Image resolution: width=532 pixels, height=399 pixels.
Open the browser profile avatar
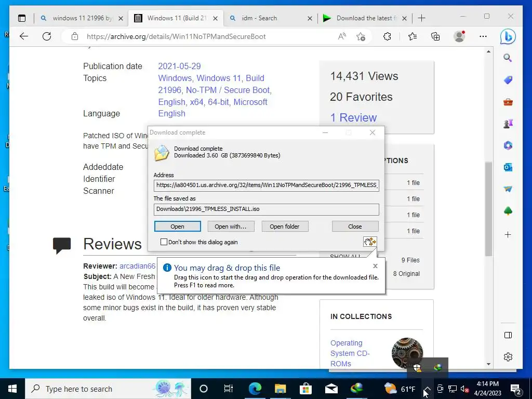pos(459,36)
